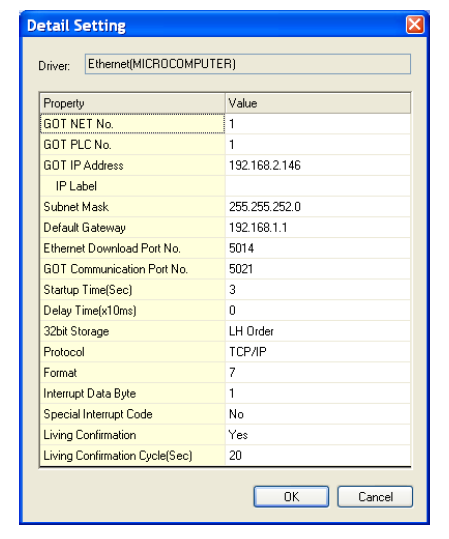
Task: Toggle Living Confirmation Yes value
Action: coord(318,434)
